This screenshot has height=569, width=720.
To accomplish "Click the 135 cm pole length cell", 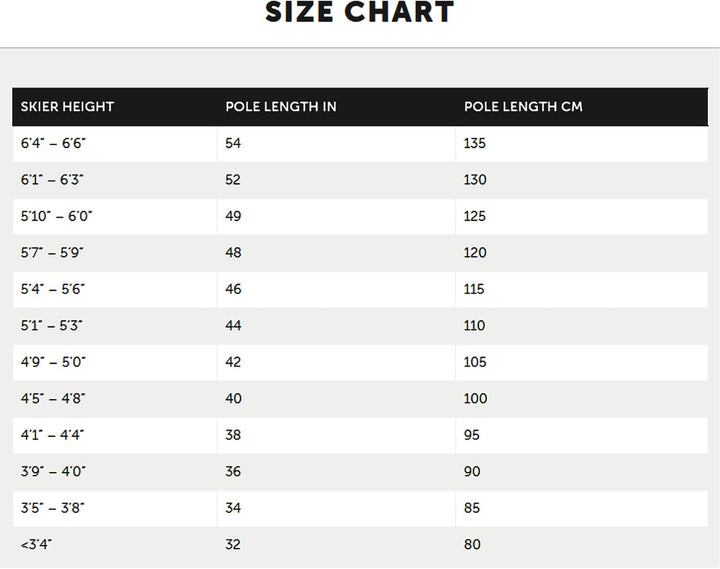I will [475, 143].
